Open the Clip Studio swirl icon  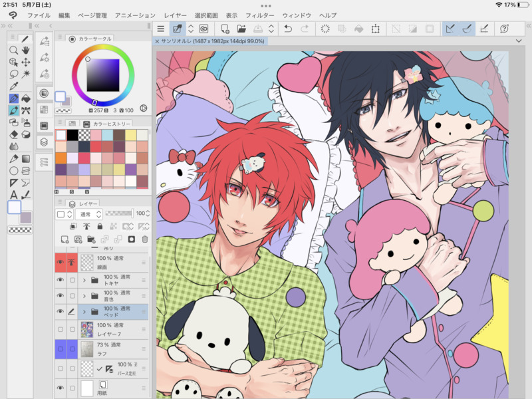[x=203, y=29]
